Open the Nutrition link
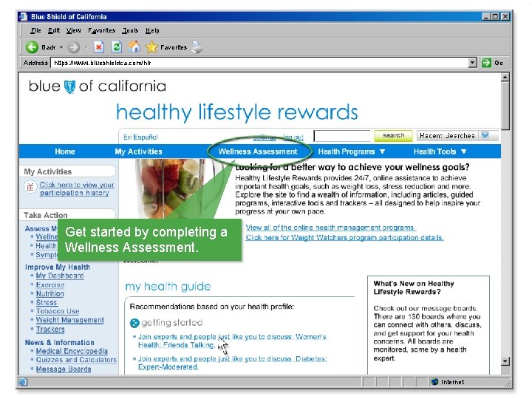 [50, 294]
